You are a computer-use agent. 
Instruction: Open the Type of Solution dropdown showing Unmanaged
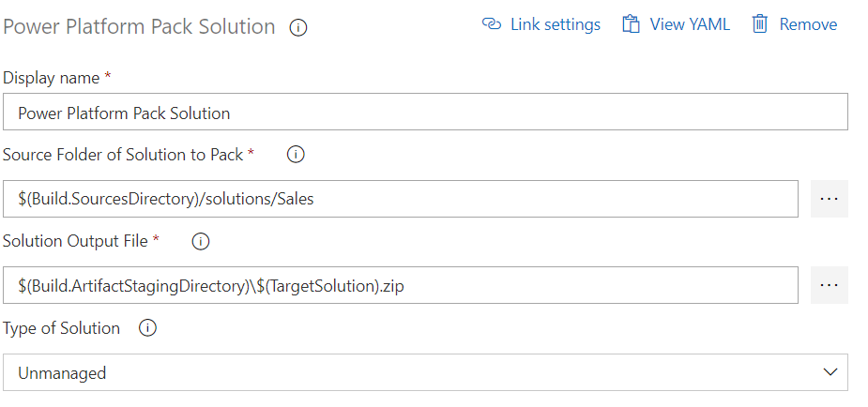[425, 372]
